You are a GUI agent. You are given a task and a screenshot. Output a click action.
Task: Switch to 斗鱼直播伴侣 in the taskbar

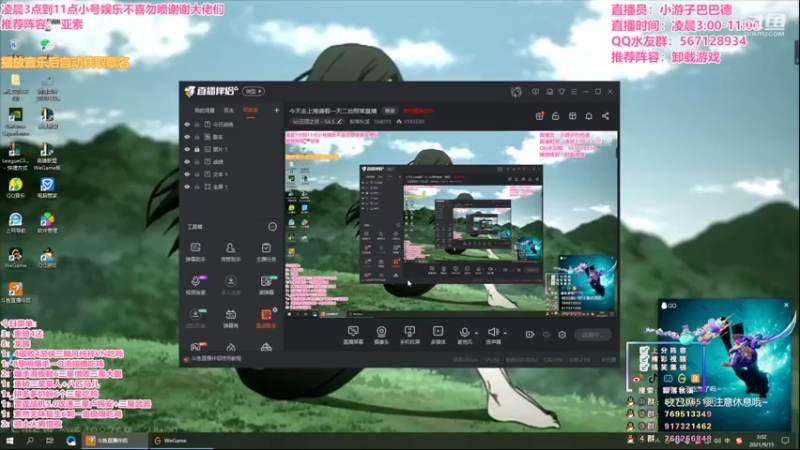tap(114, 440)
